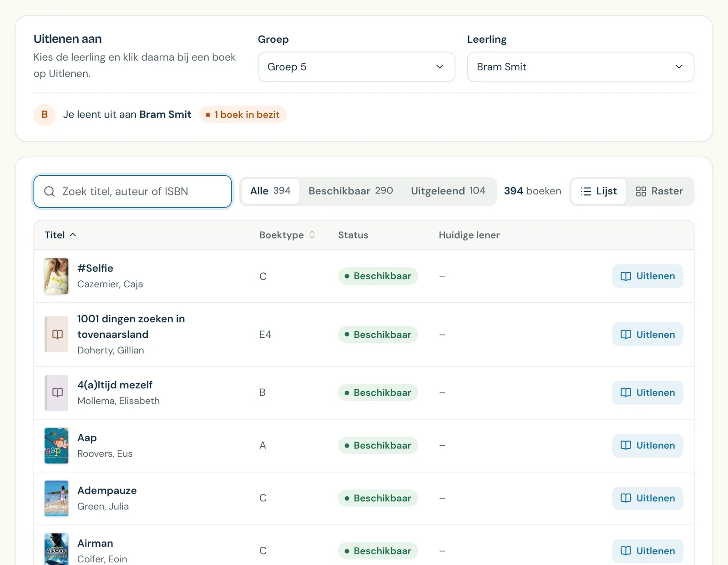Click the Adempauze cover thumbnail
Screen dimensions: 728x565
(x=56, y=498)
